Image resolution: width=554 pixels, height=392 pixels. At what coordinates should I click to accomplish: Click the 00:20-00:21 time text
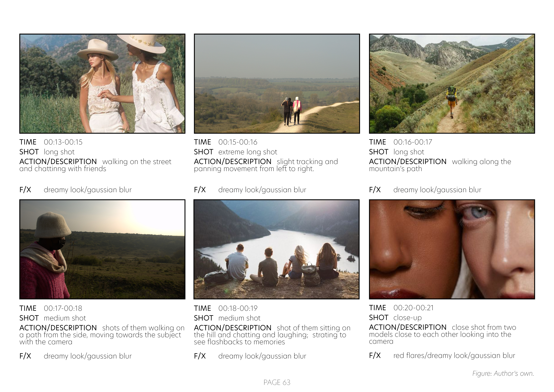[x=413, y=308]
